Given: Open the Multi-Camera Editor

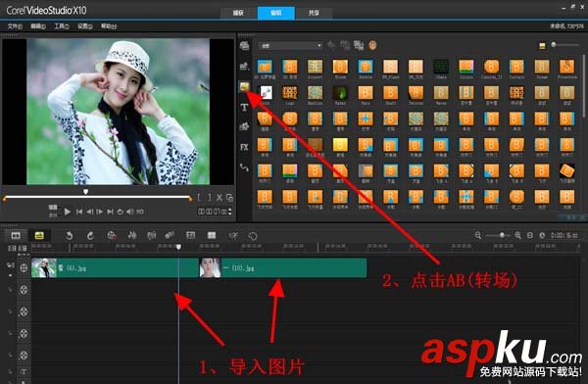Looking at the screenshot, I should pos(212,235).
